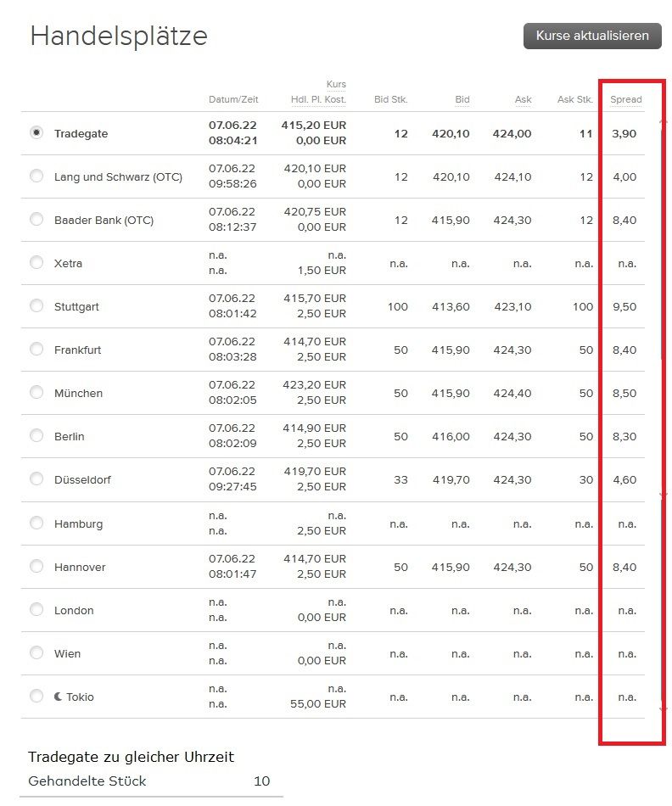Click the Bid column header
The image size is (672, 806).
(462, 99)
